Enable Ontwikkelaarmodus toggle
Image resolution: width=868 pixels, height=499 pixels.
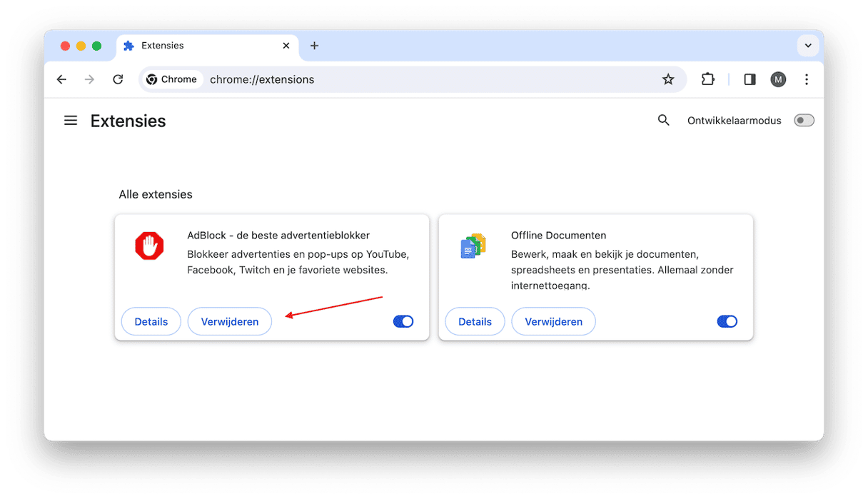[x=804, y=121]
